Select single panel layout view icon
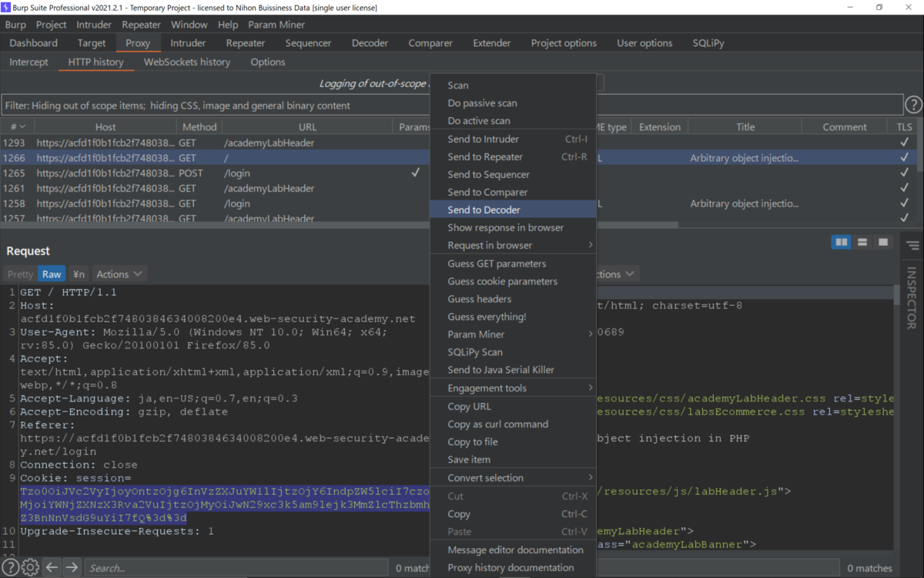The image size is (924, 578). (x=883, y=242)
